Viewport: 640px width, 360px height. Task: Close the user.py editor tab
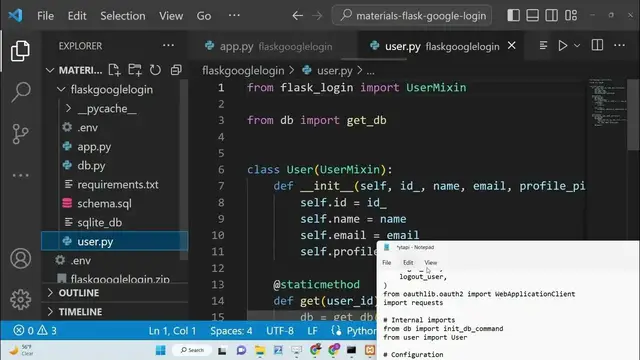(x=511, y=46)
